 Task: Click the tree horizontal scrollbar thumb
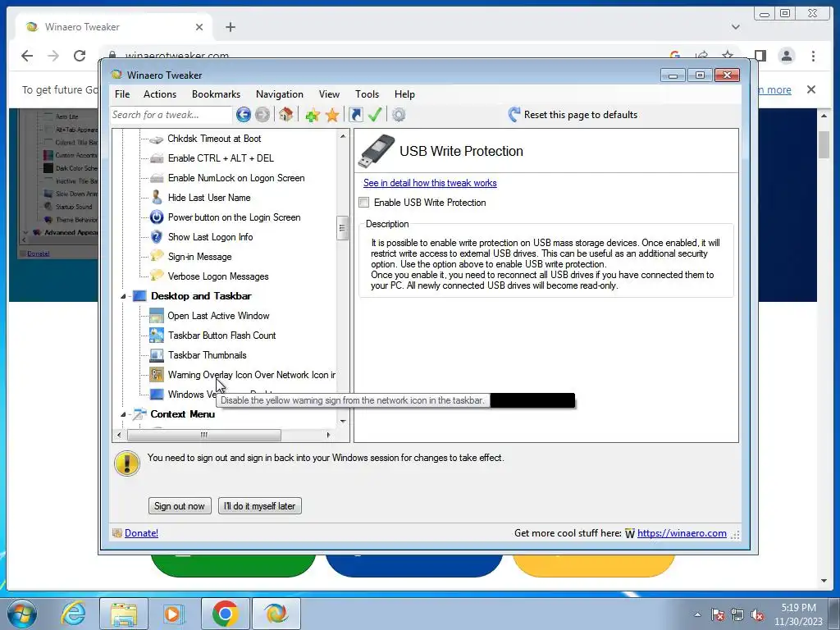tap(204, 435)
